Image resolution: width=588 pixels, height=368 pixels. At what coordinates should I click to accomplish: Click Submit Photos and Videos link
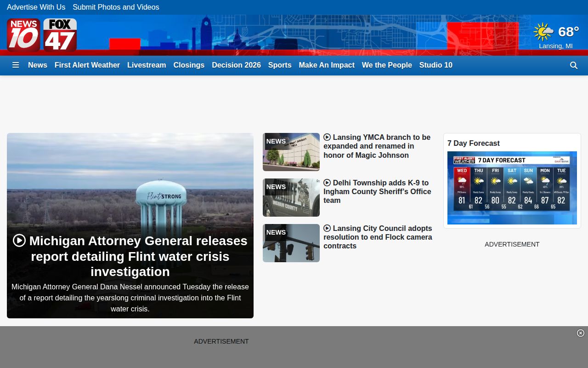(116, 7)
